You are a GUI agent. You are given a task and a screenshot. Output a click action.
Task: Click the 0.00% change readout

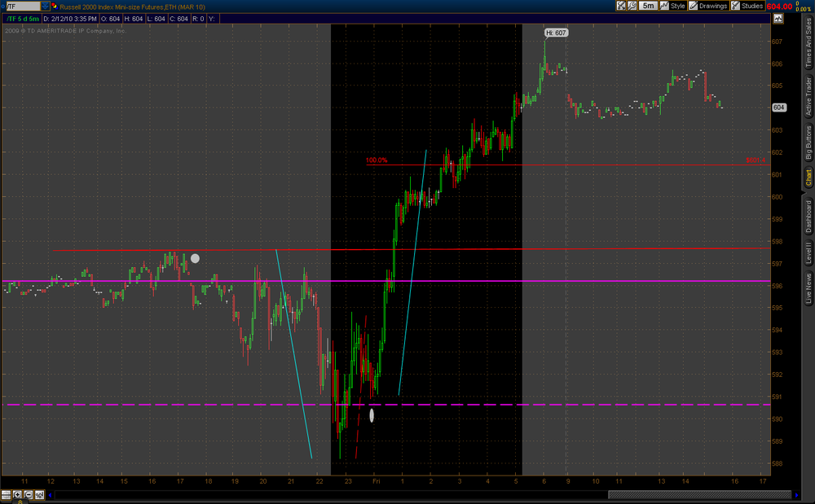[x=804, y=9]
